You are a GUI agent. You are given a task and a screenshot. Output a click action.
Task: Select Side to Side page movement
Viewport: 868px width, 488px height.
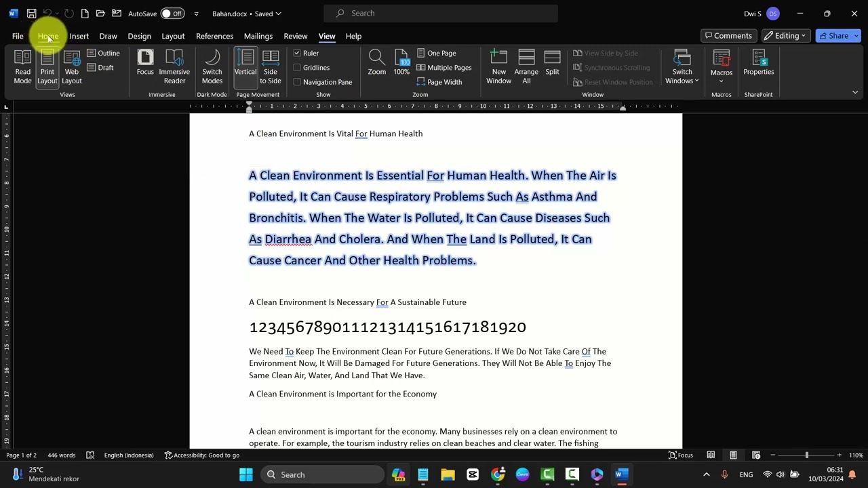(270, 67)
